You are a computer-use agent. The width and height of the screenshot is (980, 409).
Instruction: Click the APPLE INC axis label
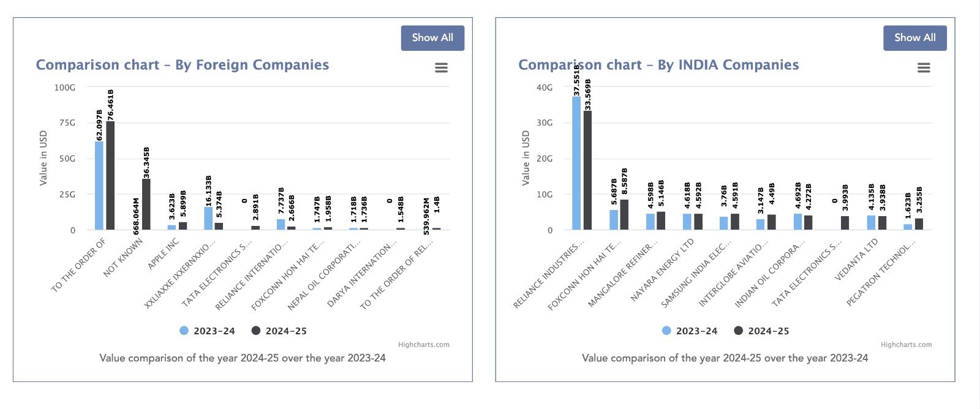point(164,254)
